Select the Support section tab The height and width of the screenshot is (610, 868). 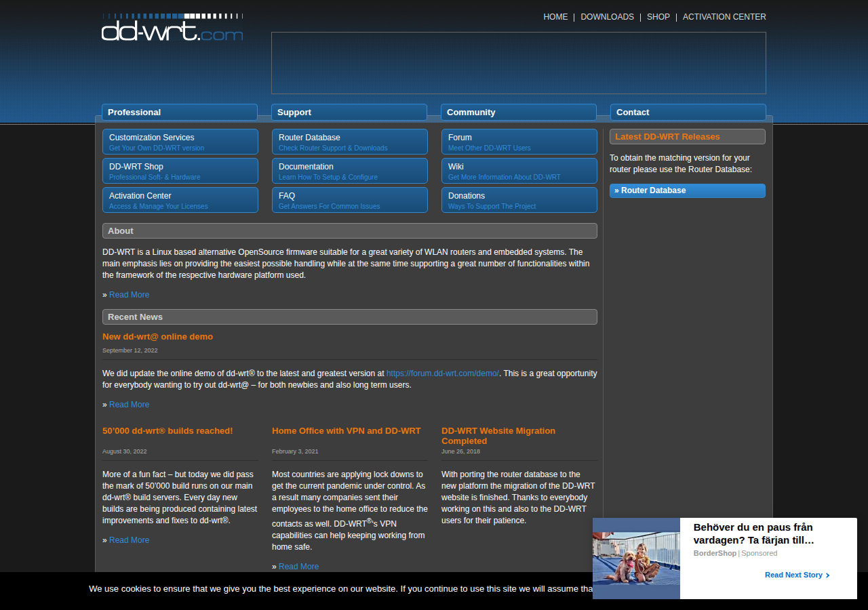(349, 113)
